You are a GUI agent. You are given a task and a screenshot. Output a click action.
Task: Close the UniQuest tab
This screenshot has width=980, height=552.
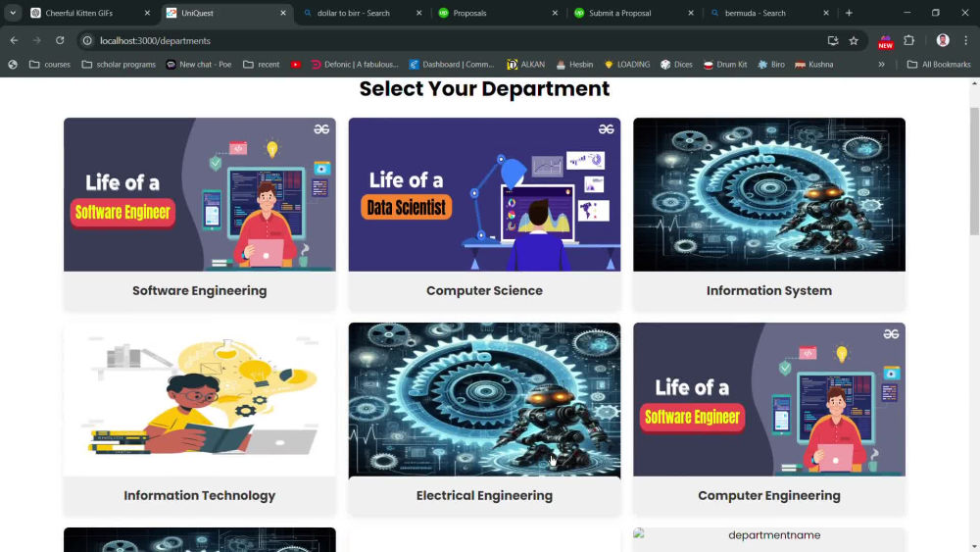tap(283, 13)
